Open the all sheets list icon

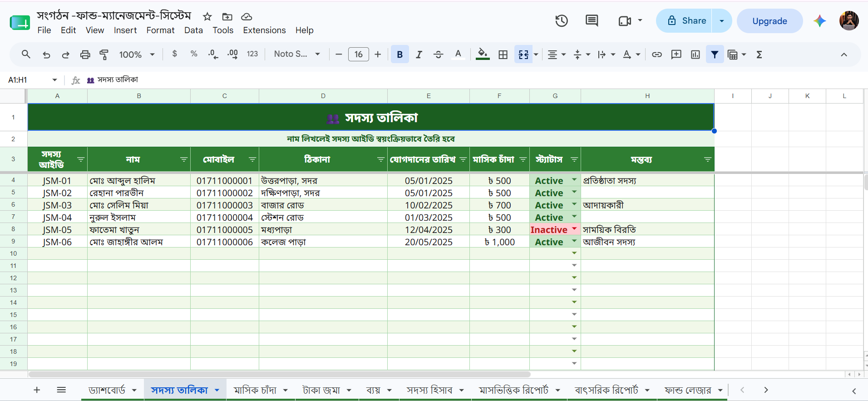click(x=61, y=390)
